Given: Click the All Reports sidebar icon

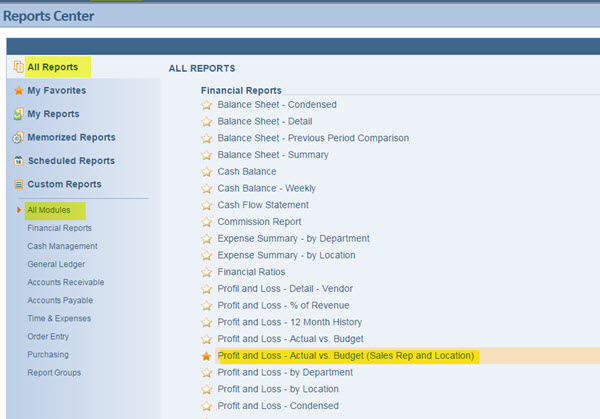Looking at the screenshot, I should coord(18,67).
